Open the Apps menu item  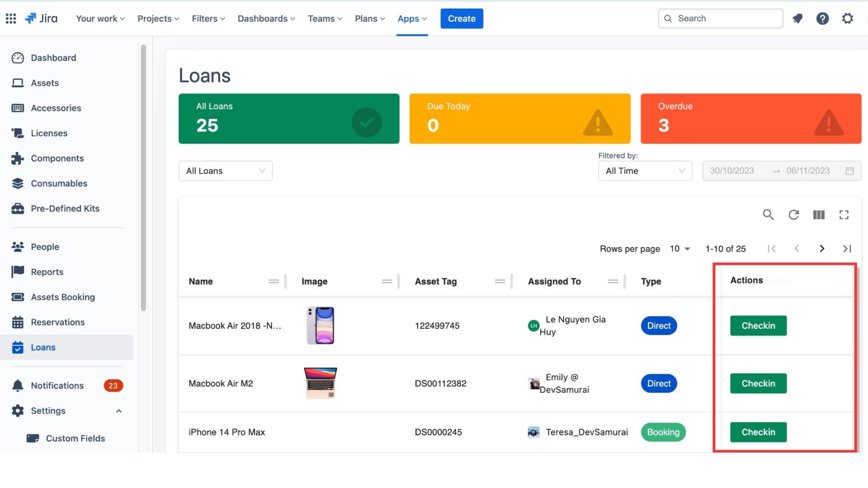(x=412, y=18)
